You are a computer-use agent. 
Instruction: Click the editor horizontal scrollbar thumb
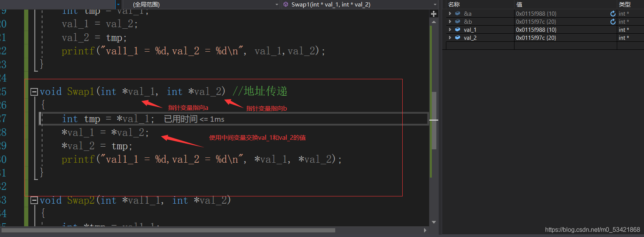coord(168,230)
